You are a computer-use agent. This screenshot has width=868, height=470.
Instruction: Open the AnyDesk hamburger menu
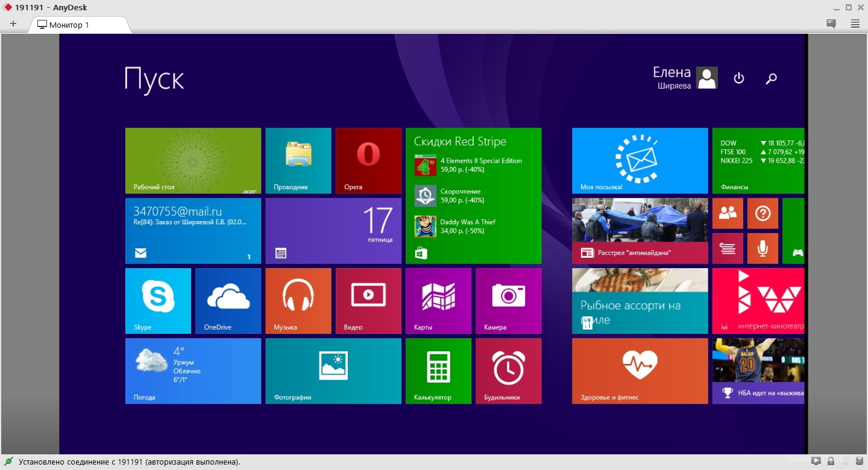pyautogui.click(x=855, y=24)
